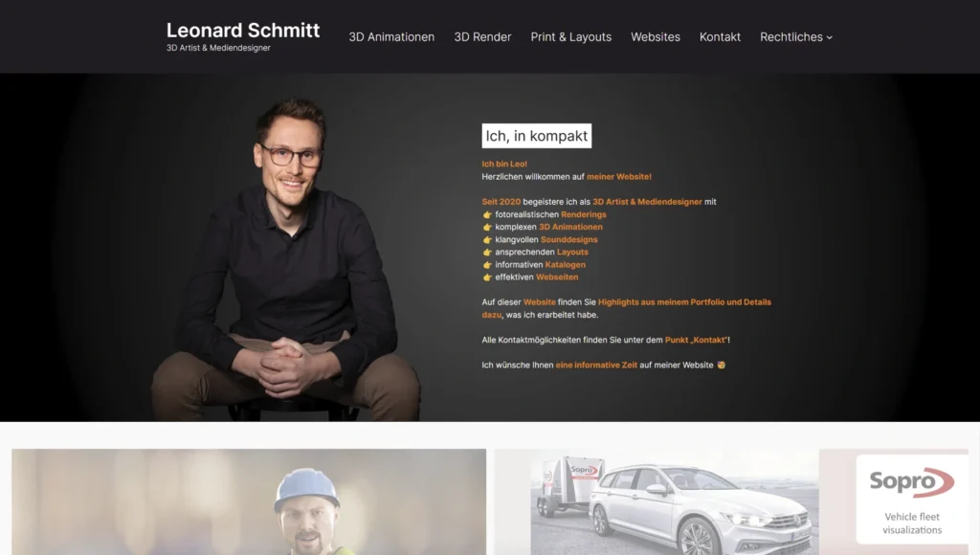Click the Leonard Schmitt site title
This screenshot has width=980, height=555.
click(242, 30)
